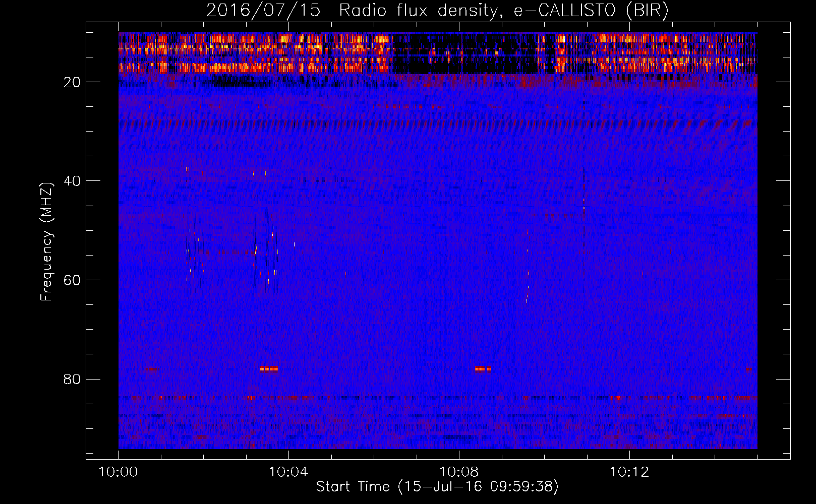Click the 'Start Time (15-Jul-16 09:59:38)' label
This screenshot has width=816, height=504.
[x=437, y=487]
